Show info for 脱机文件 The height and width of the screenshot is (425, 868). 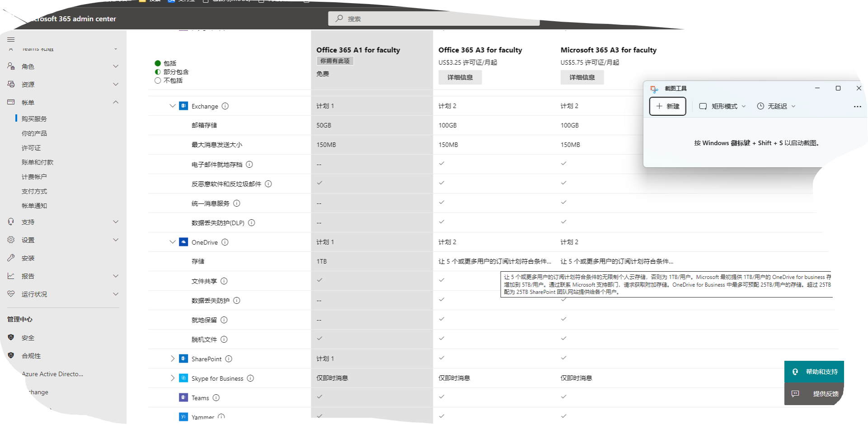point(224,340)
